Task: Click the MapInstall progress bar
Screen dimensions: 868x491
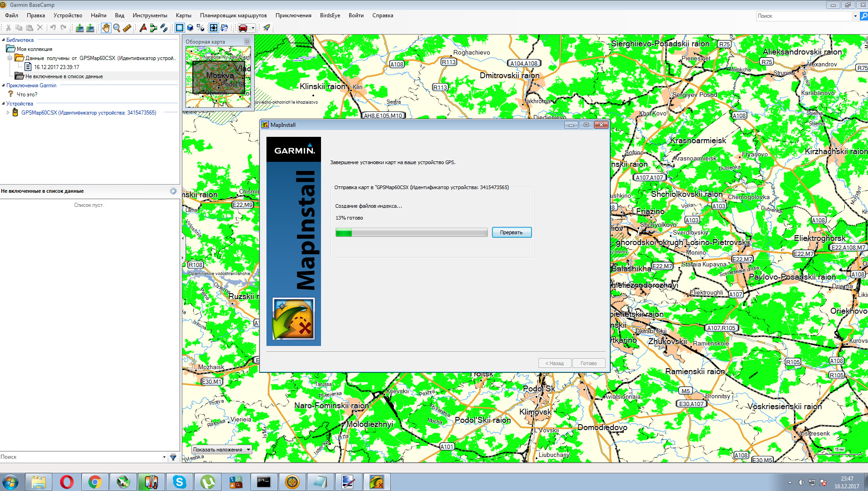Action: [x=411, y=233]
